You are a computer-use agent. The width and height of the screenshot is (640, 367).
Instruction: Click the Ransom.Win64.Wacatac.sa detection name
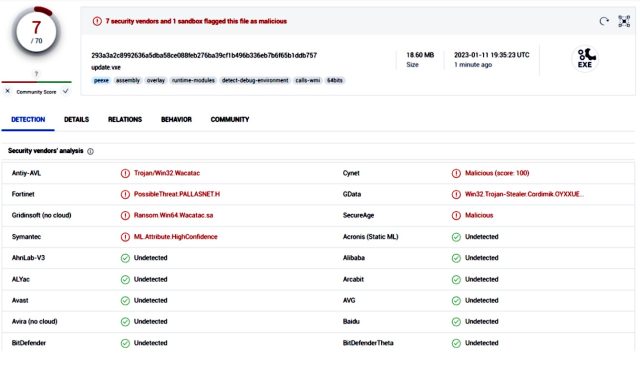point(173,216)
